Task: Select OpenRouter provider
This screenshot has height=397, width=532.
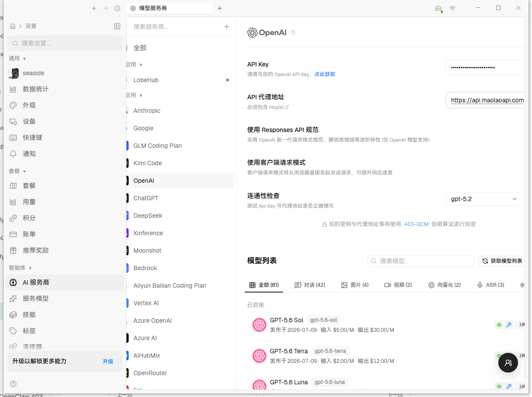Action: (x=180, y=373)
